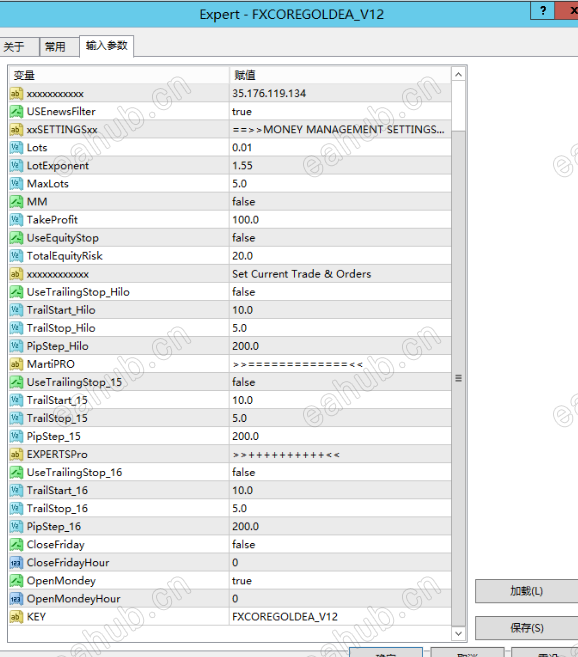Click the string icon next to xxSETTINGSxx

pyautogui.click(x=16, y=129)
